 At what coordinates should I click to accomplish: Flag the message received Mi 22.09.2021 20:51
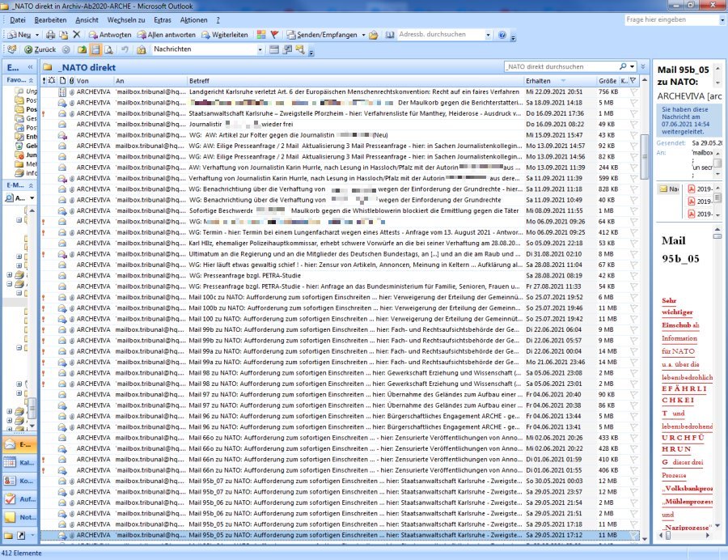click(633, 92)
